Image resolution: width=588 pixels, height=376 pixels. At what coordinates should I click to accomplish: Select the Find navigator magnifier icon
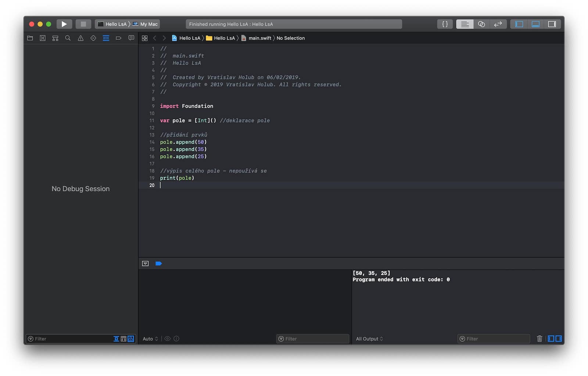pyautogui.click(x=68, y=38)
